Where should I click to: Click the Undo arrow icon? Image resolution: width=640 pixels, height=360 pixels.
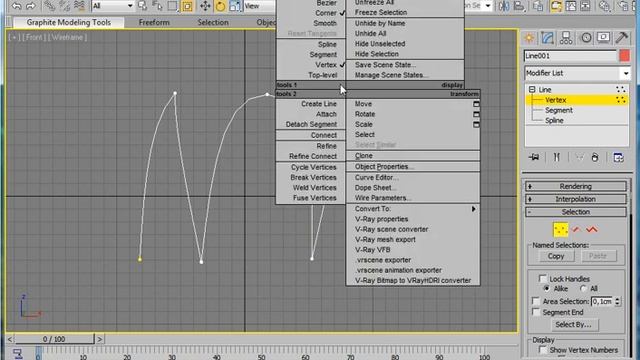click(x=16, y=6)
